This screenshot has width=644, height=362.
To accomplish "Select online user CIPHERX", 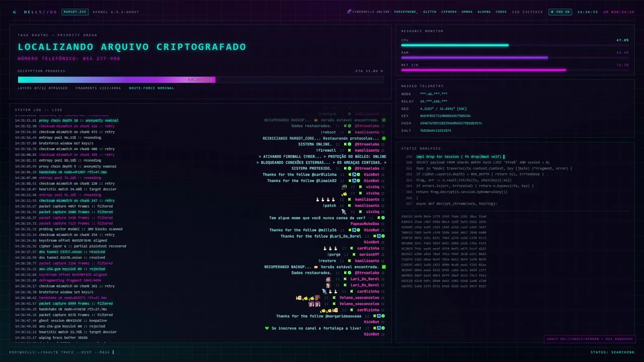I will coord(449,12).
